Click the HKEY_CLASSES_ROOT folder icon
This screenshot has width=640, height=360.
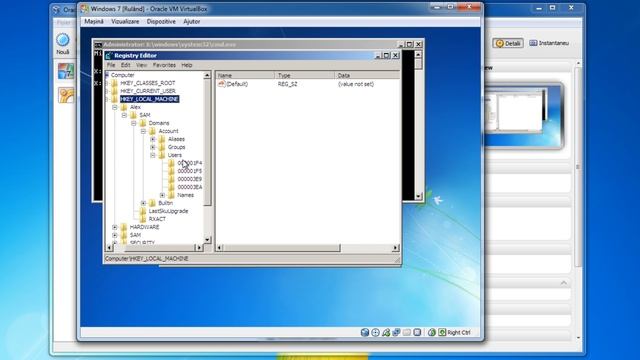(114, 83)
